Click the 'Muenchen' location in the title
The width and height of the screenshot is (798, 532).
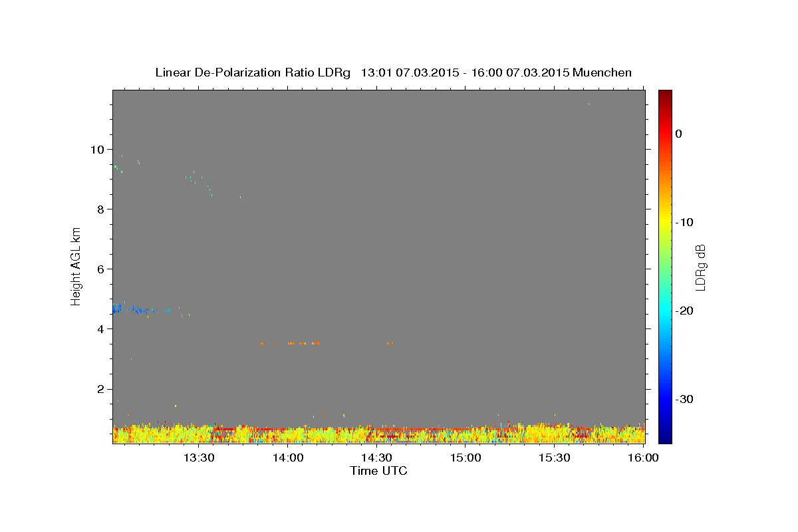click(x=602, y=72)
